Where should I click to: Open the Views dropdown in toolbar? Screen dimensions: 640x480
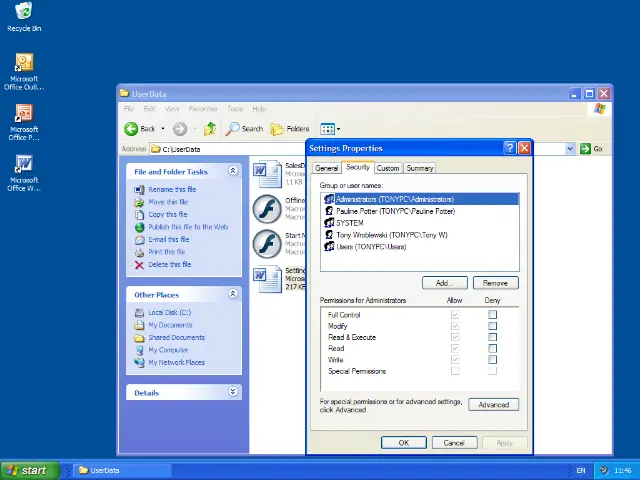(x=330, y=129)
